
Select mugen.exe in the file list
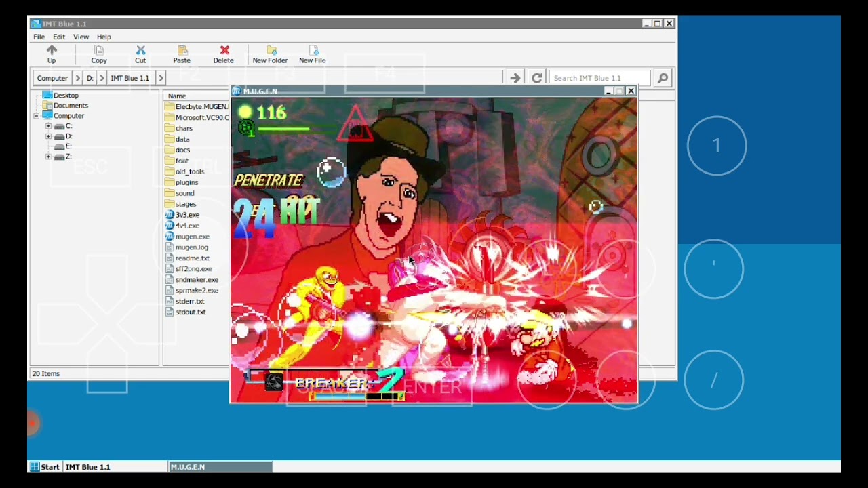[x=188, y=237]
